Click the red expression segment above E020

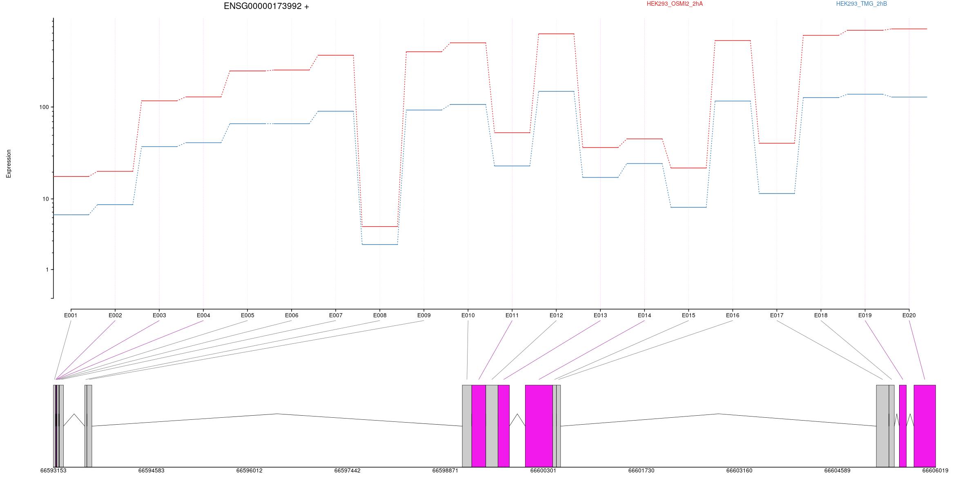(x=909, y=29)
